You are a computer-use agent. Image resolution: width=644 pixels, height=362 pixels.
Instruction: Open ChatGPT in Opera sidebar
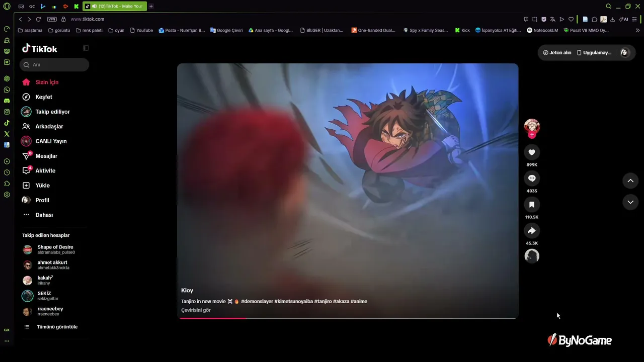(x=7, y=78)
